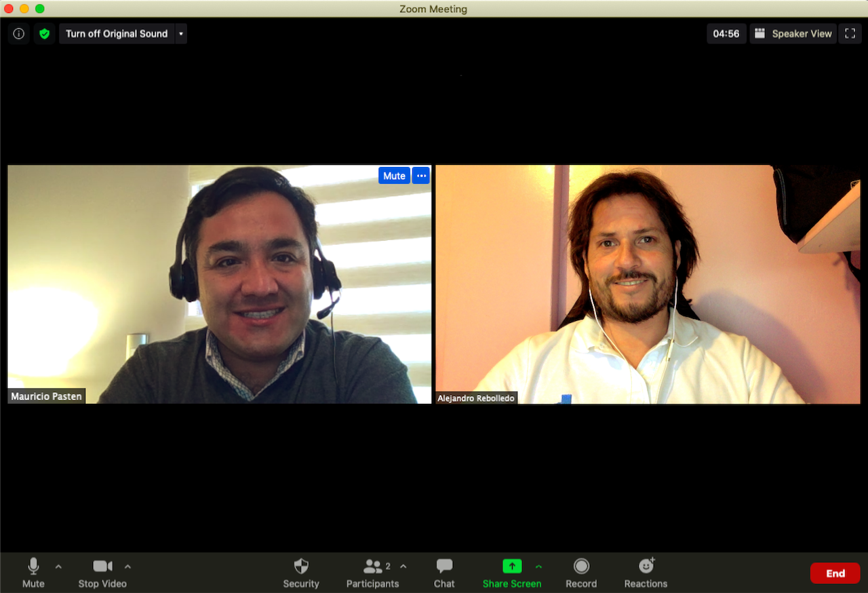Mute Mauricio Pasten's video tile
The width and height of the screenshot is (868, 593).
394,176
